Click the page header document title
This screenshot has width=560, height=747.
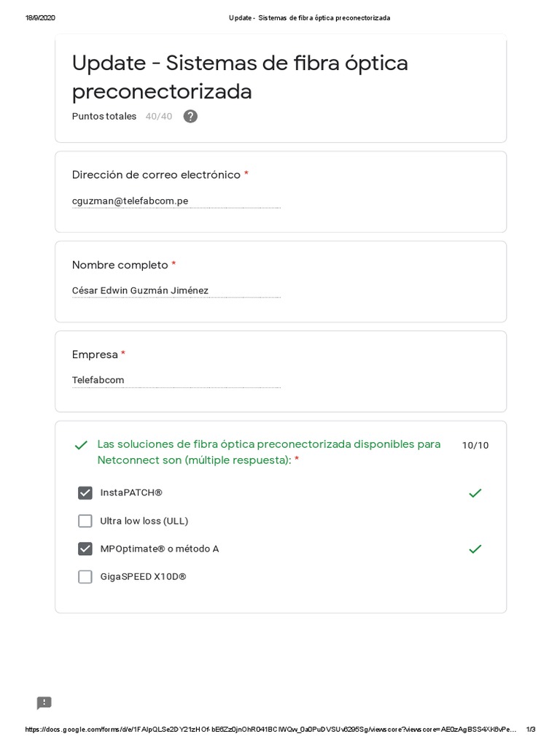pyautogui.click(x=309, y=18)
